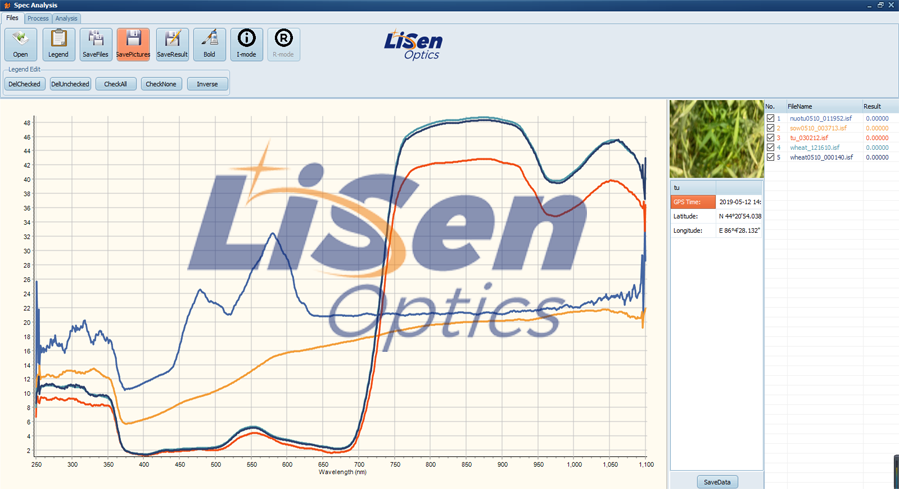Select file name wheat0510_000140.isf
The width and height of the screenshot is (900, 489).
pyautogui.click(x=821, y=157)
